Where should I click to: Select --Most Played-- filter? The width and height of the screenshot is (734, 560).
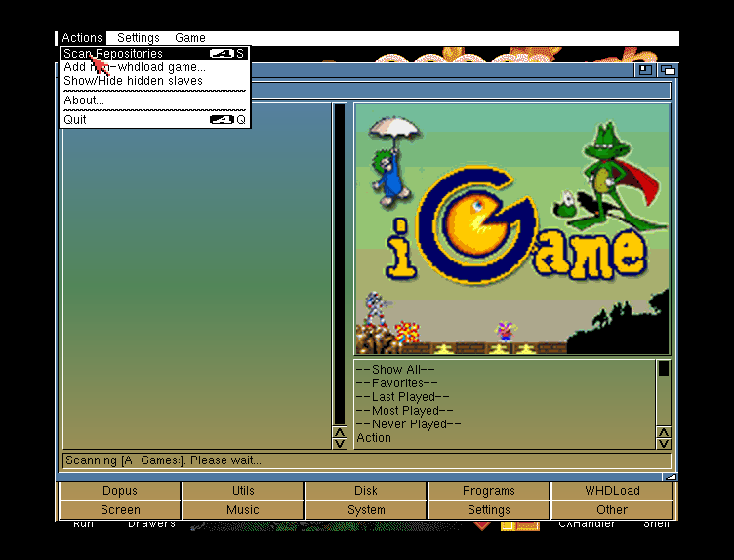[x=505, y=411]
